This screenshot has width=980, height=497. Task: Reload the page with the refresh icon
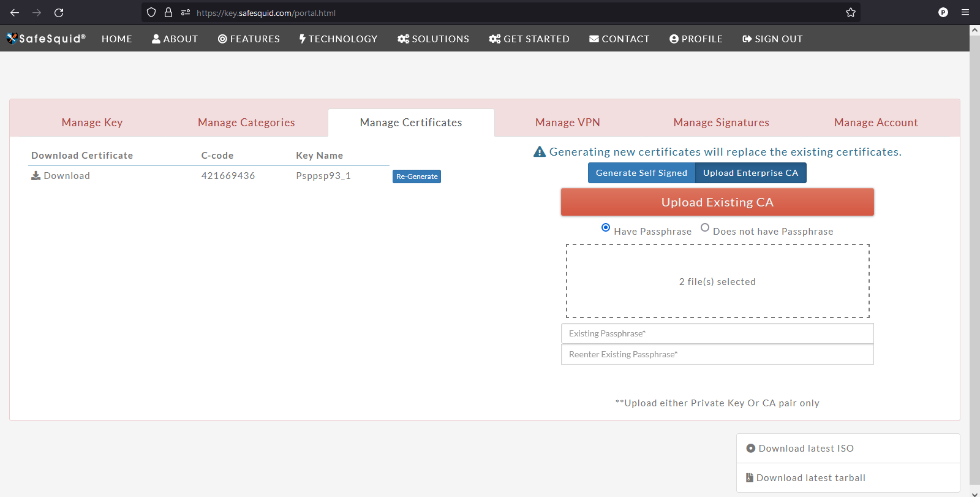click(x=59, y=12)
